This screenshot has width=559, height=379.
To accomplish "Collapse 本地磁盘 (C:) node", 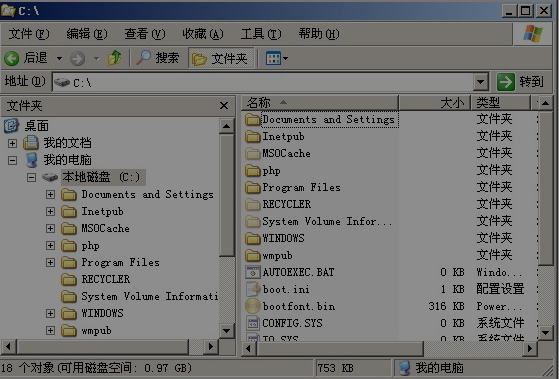I will (31, 177).
